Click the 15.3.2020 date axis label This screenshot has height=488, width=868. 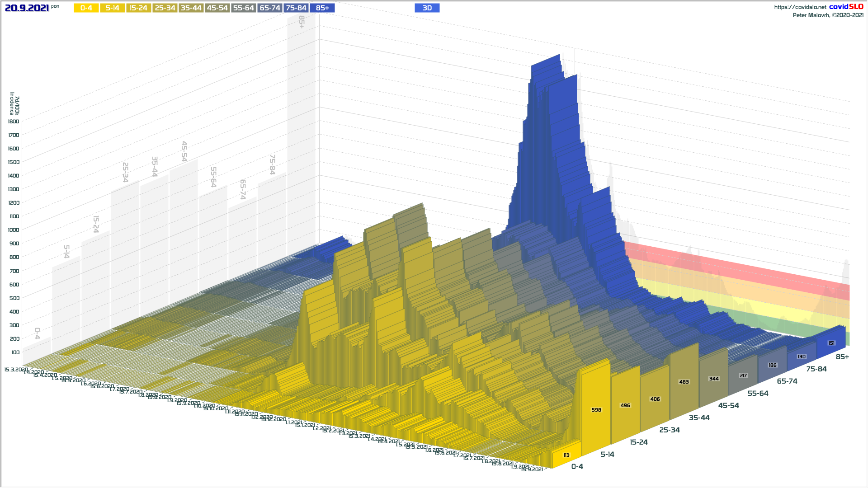[16, 370]
